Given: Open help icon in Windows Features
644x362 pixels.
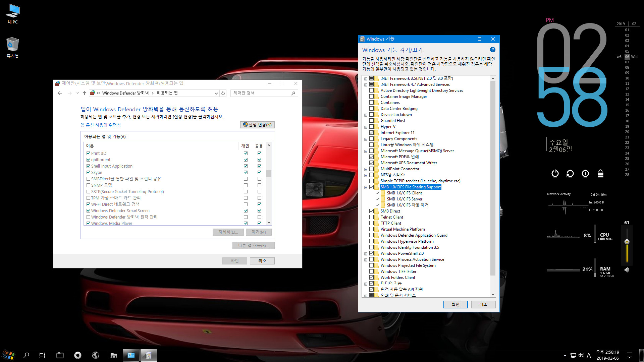Looking at the screenshot, I should point(492,50).
